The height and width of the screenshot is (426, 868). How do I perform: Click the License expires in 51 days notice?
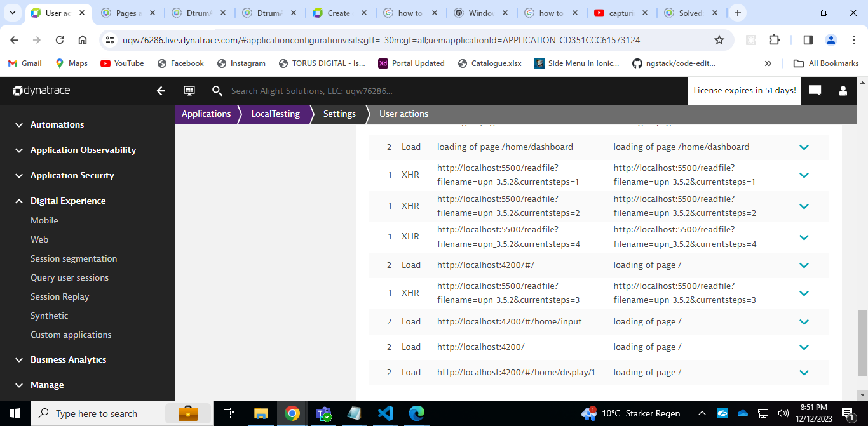[x=744, y=90]
